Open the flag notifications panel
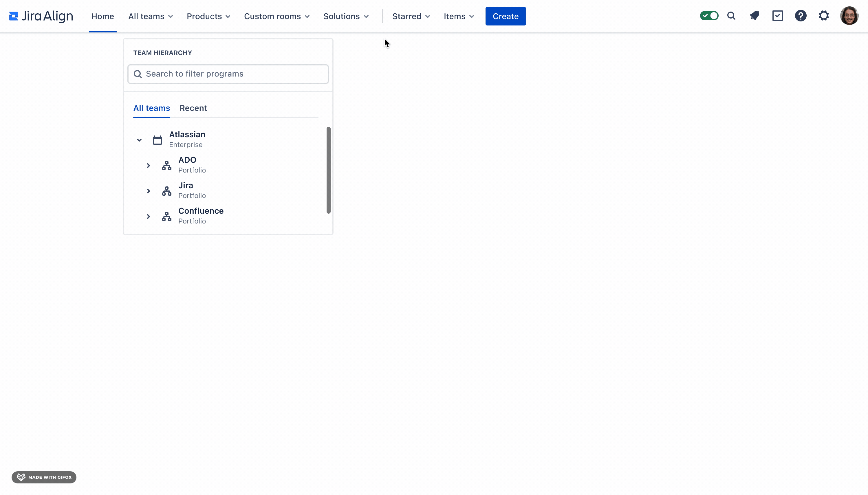This screenshot has width=868, height=495. (755, 16)
